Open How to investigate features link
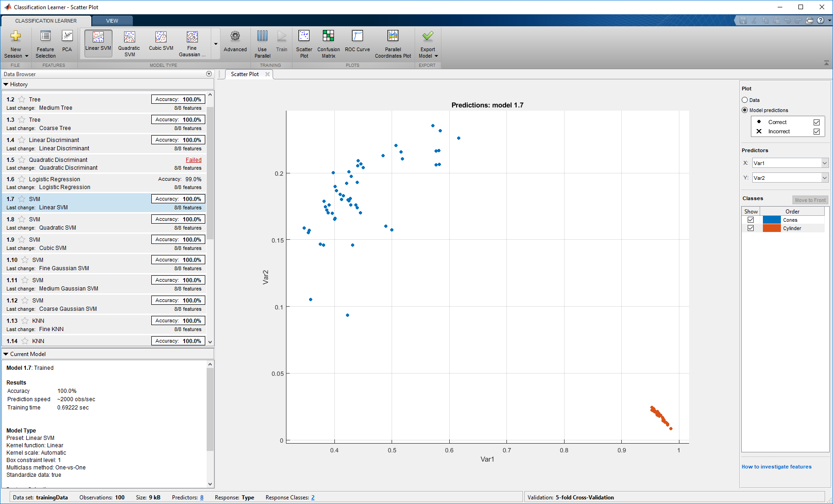This screenshot has width=833, height=504. 776,467
